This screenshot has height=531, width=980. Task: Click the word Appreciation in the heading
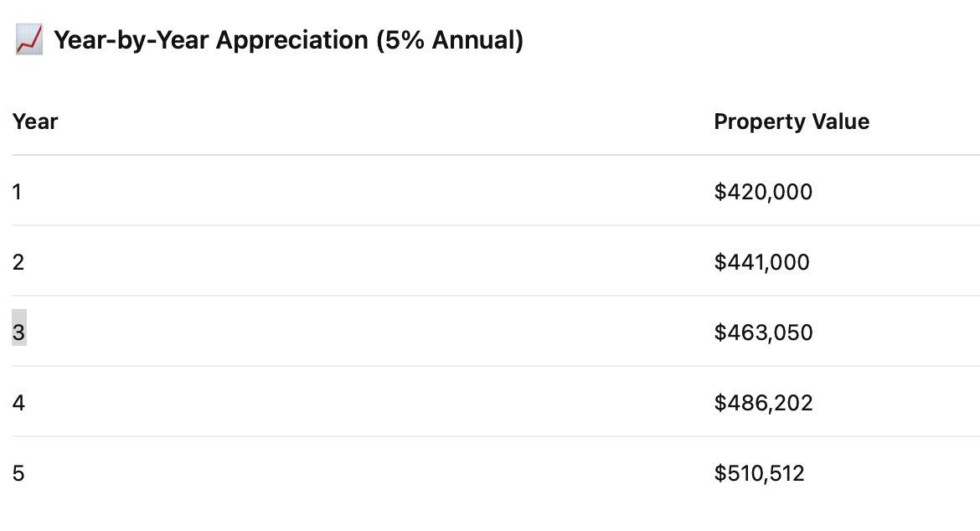[291, 40]
